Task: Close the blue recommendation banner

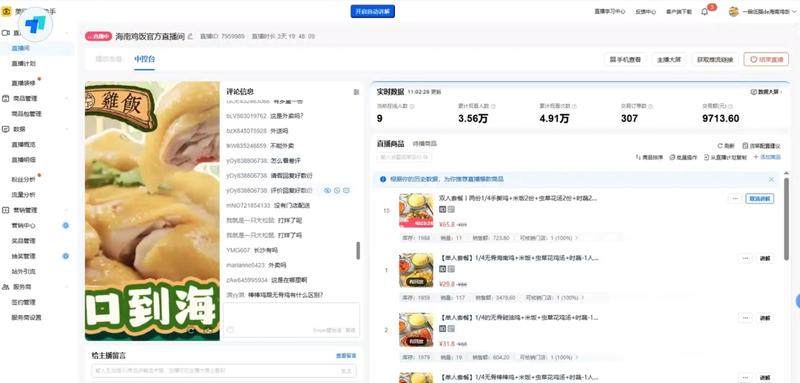Action: coord(771,180)
